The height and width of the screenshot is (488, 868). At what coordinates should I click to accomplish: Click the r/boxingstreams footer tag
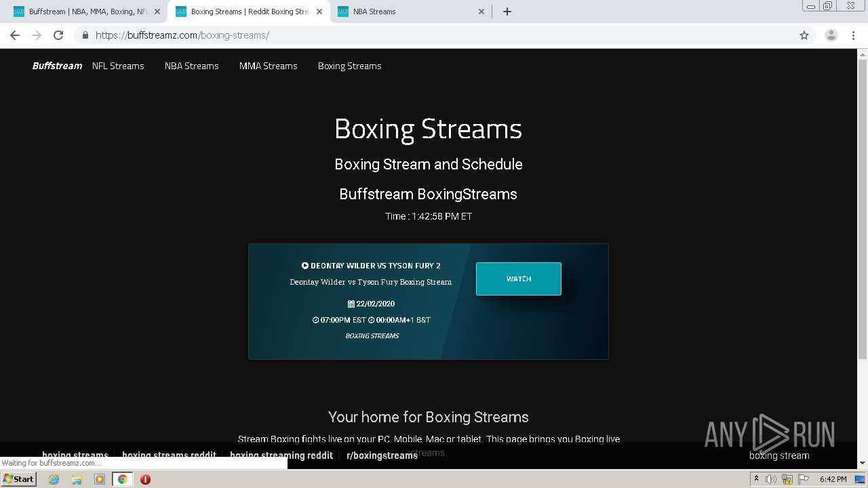tap(382, 455)
